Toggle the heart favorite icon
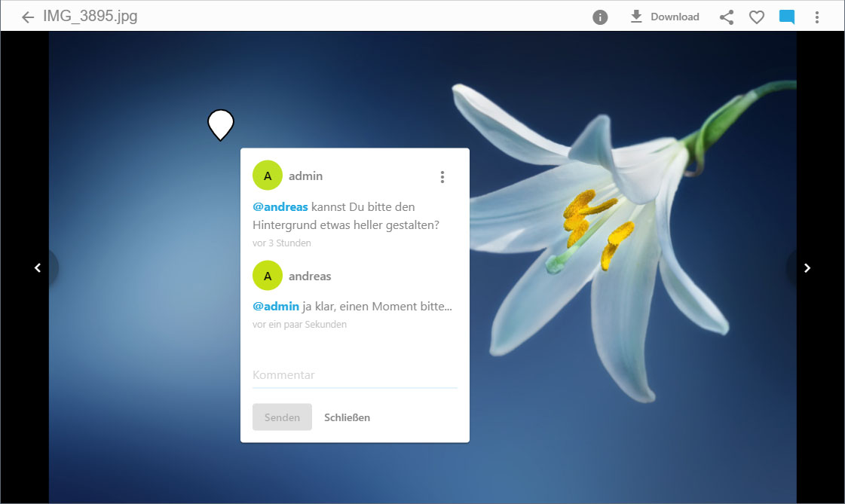Image resolution: width=845 pixels, height=504 pixels. point(757,17)
